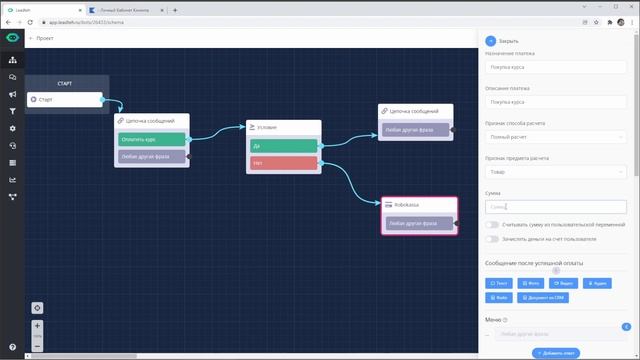Click the red Нет condition row
Image resolution: width=640 pixels, height=360 pixels.
click(284, 163)
